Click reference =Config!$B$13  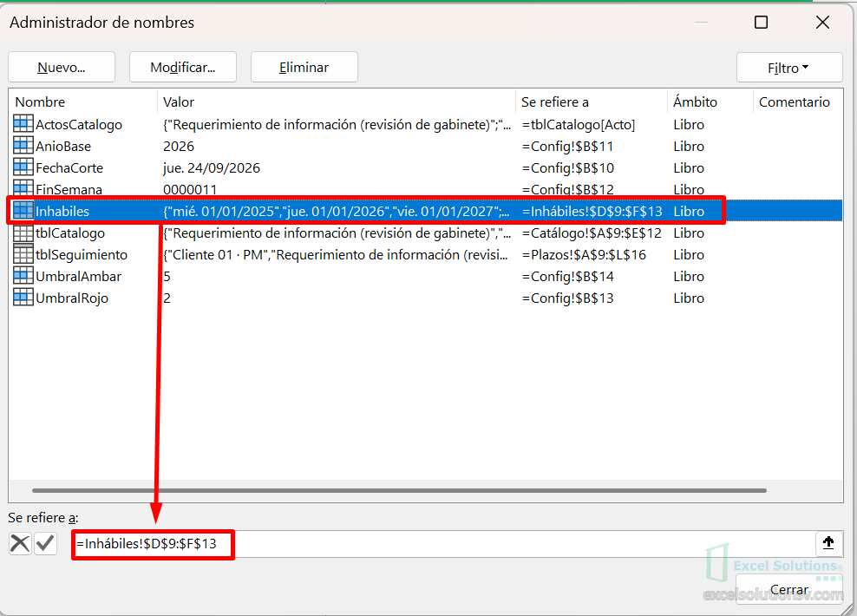coord(567,298)
